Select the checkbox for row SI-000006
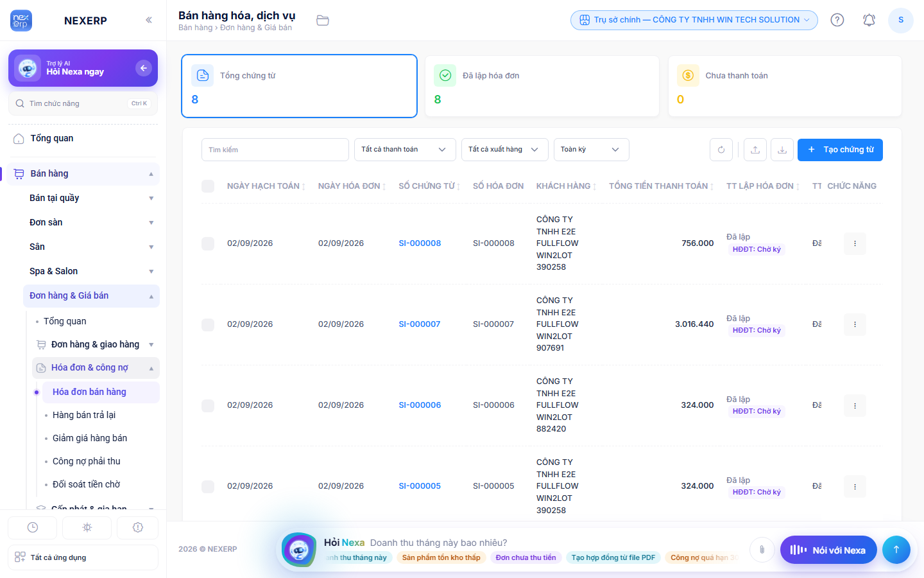The width and height of the screenshot is (924, 578). click(208, 405)
